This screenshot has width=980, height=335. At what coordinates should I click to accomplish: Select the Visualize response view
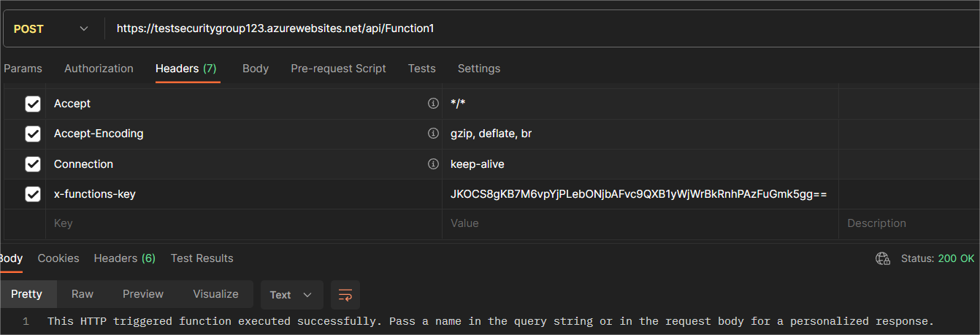click(215, 294)
